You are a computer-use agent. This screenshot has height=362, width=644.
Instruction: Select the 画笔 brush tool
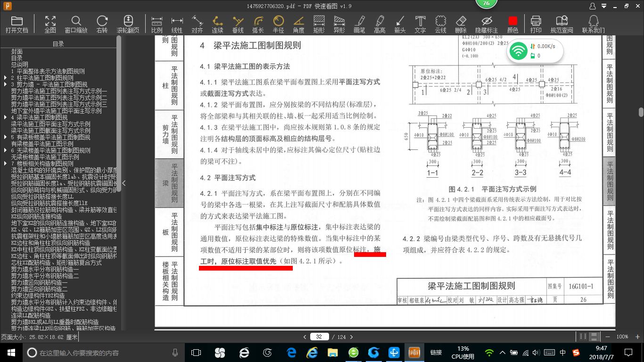359,25
